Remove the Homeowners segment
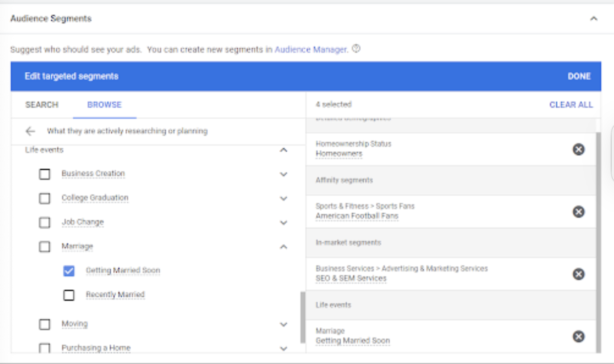This screenshot has width=614, height=364. coord(578,149)
